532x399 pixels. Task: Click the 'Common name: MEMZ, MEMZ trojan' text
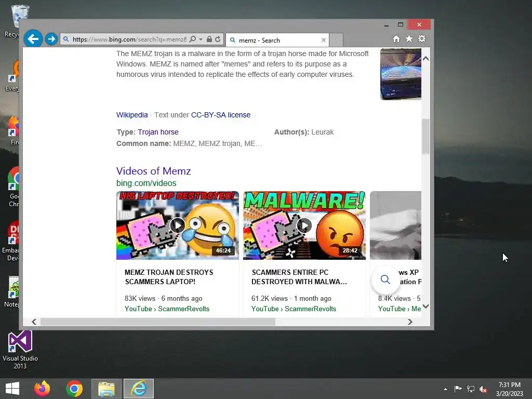click(x=189, y=143)
